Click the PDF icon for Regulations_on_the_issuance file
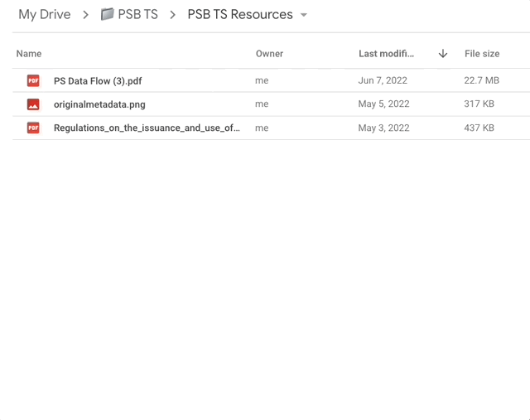The image size is (530, 420). pyautogui.click(x=33, y=128)
